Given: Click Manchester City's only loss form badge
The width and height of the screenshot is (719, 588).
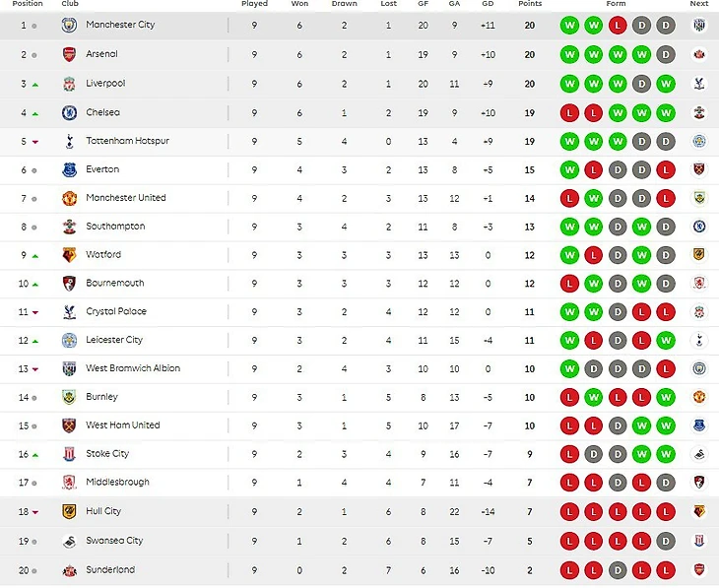Looking at the screenshot, I should click(x=618, y=25).
